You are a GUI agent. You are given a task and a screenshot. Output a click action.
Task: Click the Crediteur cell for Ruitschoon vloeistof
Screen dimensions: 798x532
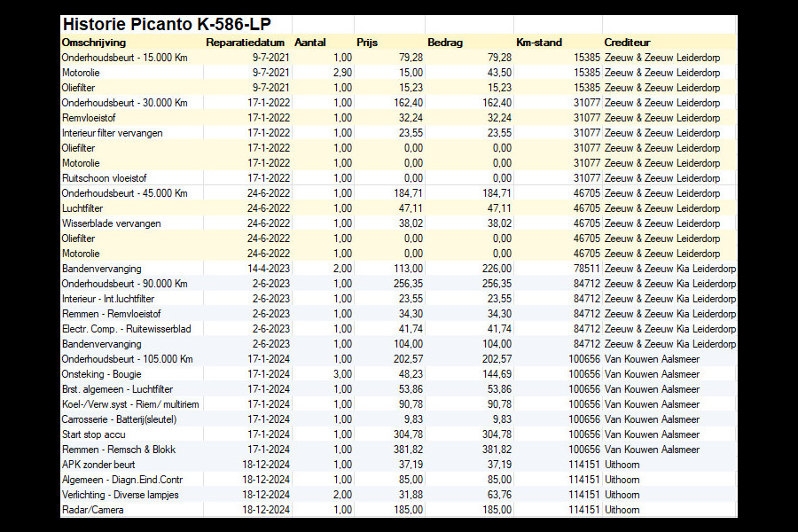coord(662,178)
